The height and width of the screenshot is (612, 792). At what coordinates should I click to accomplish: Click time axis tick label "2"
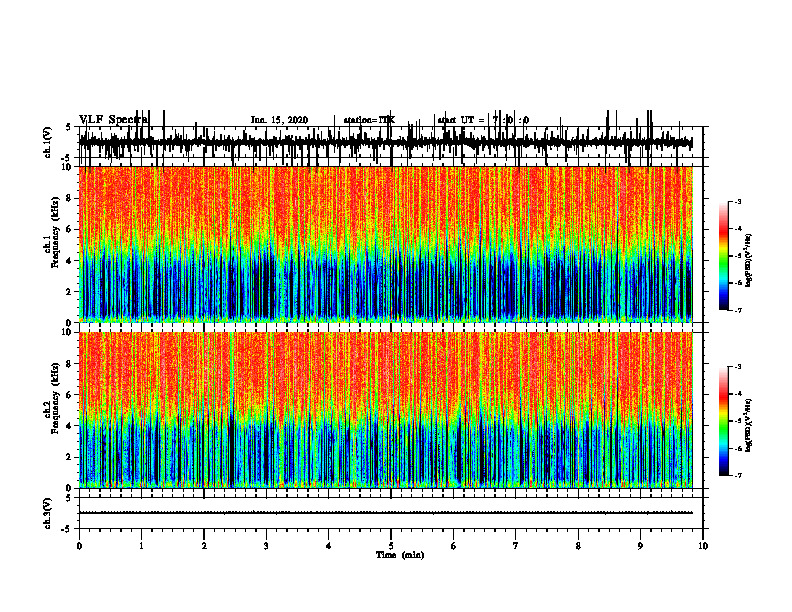[204, 546]
